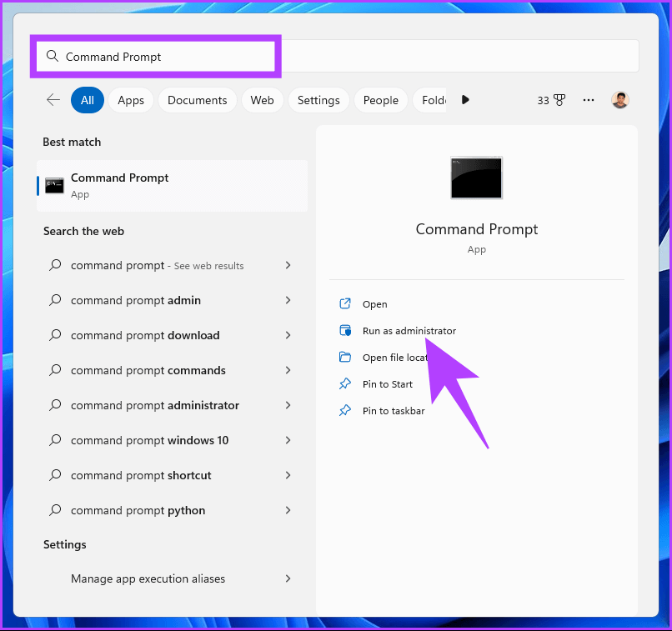
Task: Expand the 'command prompt python' chevron
Action: [x=288, y=510]
